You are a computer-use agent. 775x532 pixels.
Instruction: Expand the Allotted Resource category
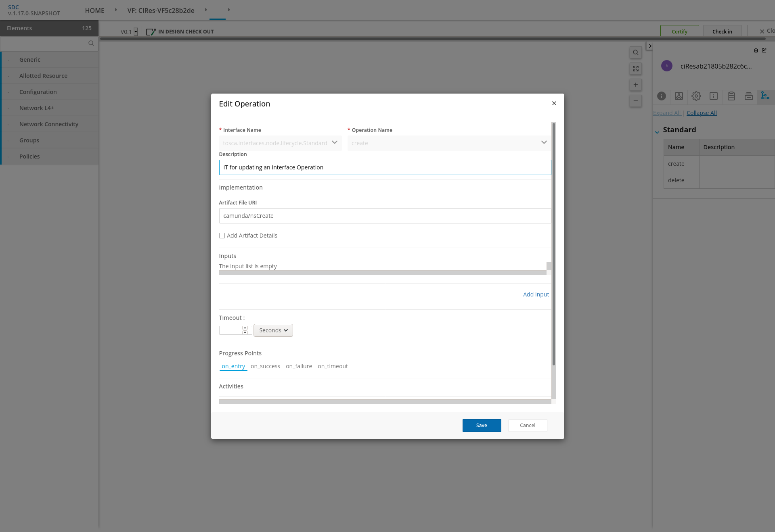point(49,76)
